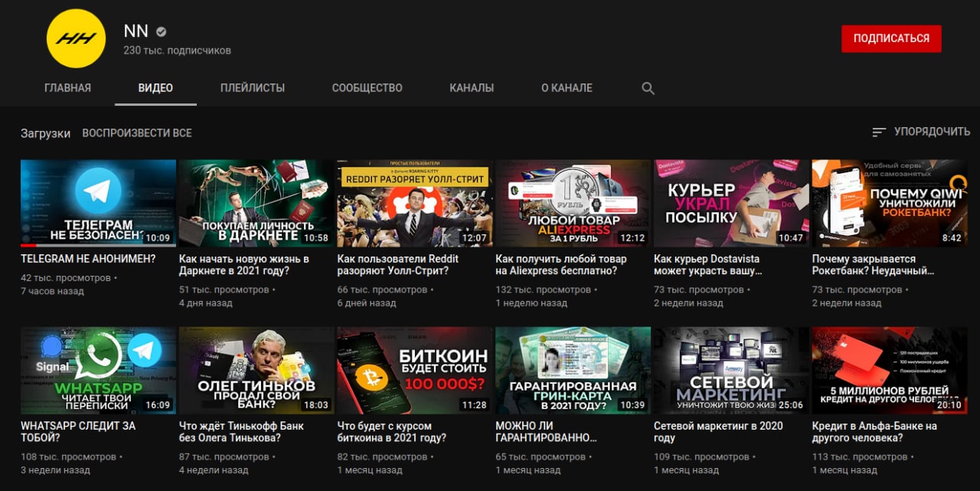Click the 10:58 duration badge
Image resolution: width=980 pixels, height=491 pixels.
[316, 238]
